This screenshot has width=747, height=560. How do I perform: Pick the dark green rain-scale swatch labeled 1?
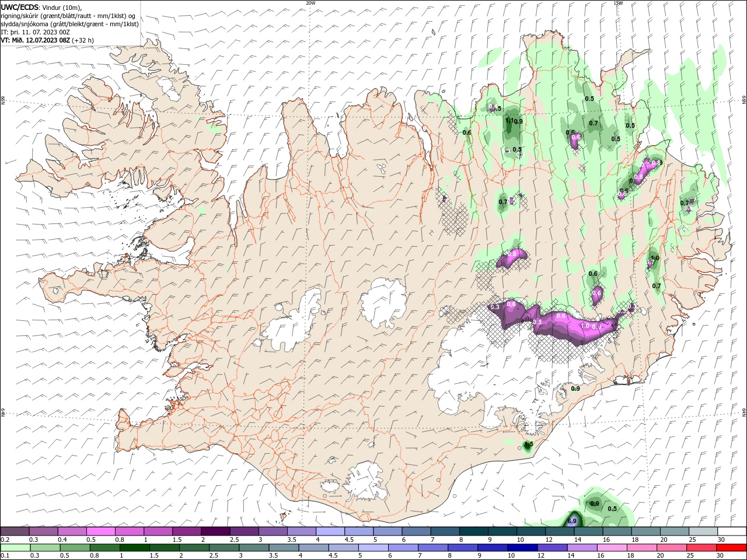(x=134, y=547)
